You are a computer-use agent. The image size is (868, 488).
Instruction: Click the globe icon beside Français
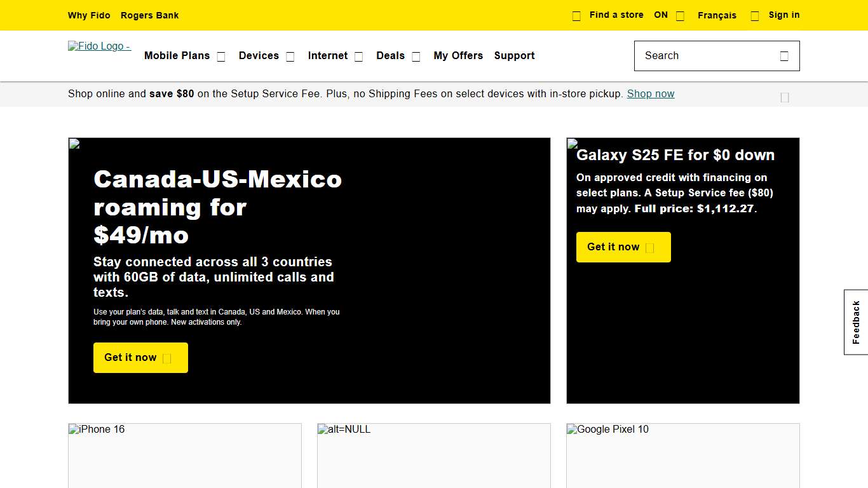[679, 15]
